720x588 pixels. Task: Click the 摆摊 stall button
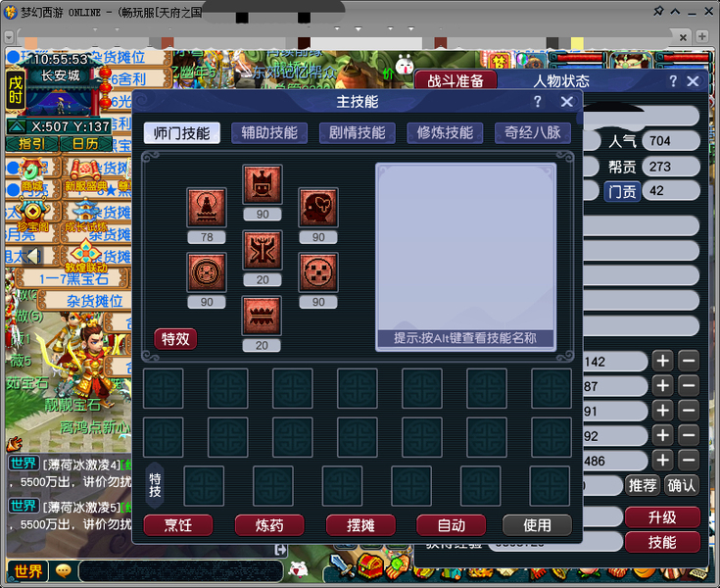click(x=360, y=525)
